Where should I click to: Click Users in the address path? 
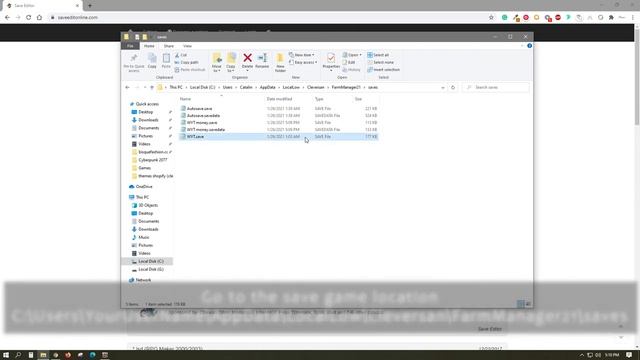(227, 87)
